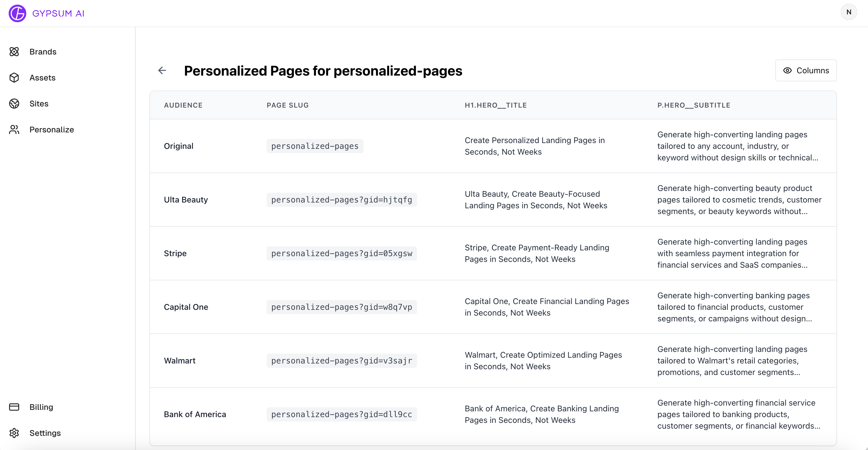Select the Ulta Beauty audience cell

pyautogui.click(x=186, y=200)
